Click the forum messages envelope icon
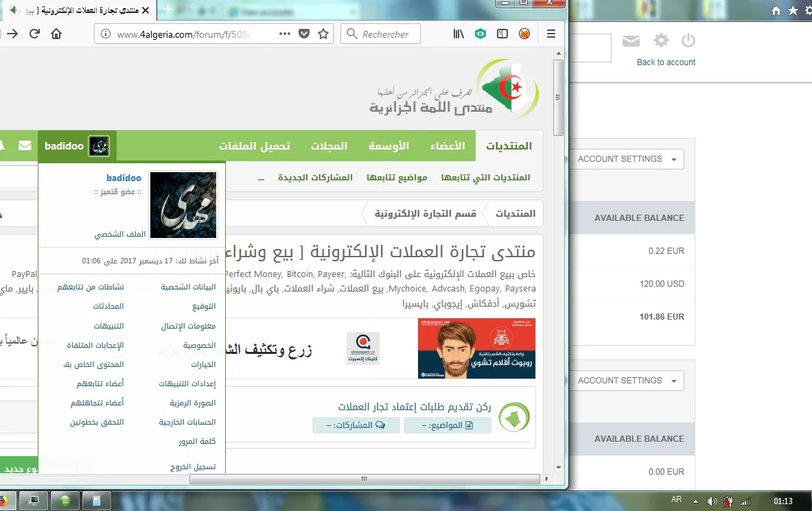The height and width of the screenshot is (511, 812). point(25,145)
